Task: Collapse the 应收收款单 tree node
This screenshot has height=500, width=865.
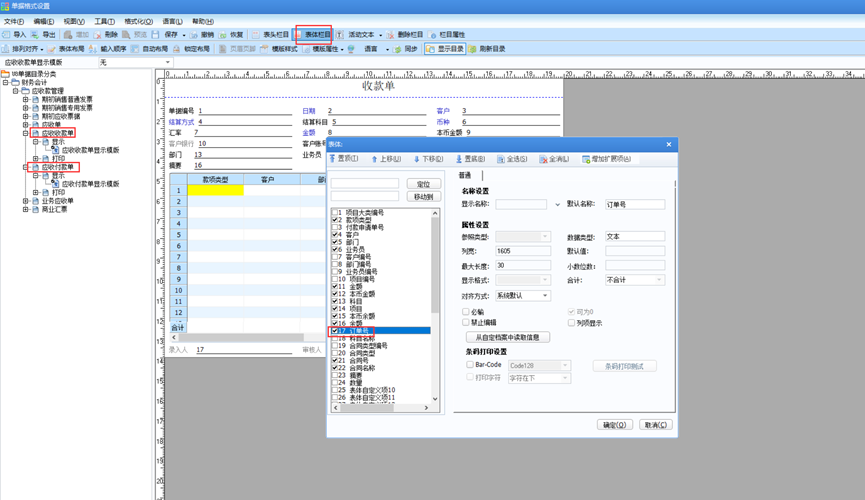Action: tap(25, 134)
